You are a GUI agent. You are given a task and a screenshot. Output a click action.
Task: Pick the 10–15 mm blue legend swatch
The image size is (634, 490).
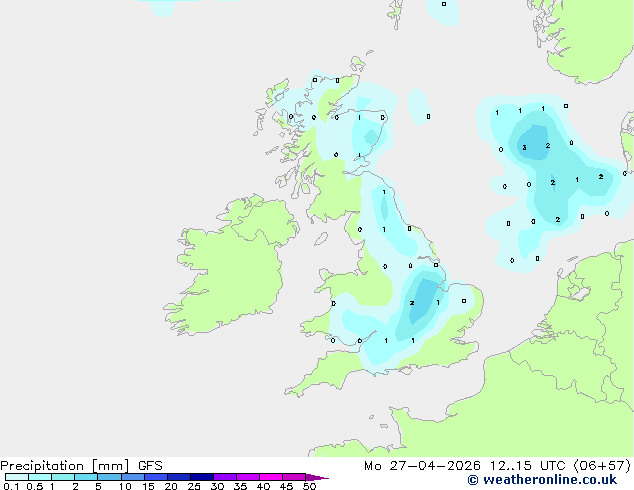pos(133,477)
